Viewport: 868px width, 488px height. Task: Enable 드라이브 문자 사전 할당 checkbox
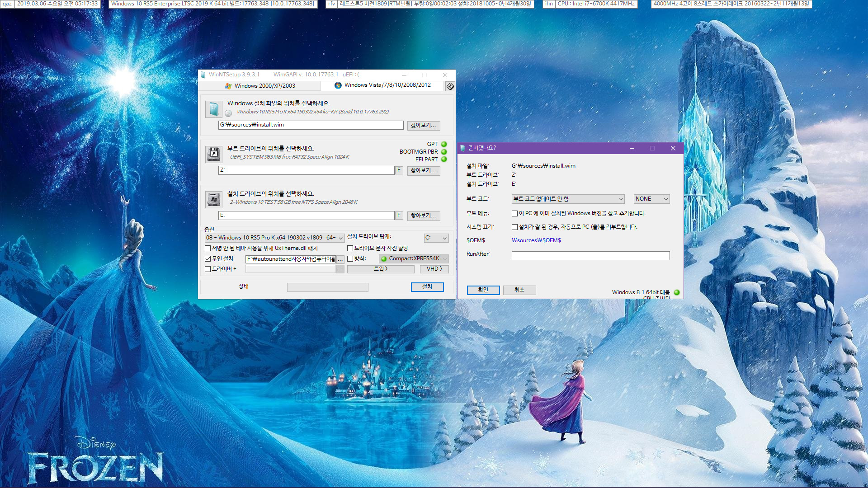pos(350,248)
